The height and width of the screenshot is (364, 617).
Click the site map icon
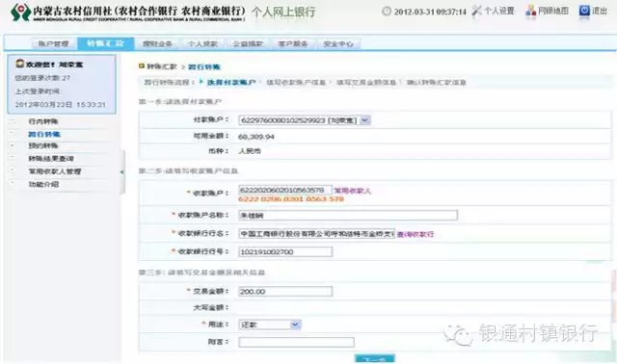point(530,12)
